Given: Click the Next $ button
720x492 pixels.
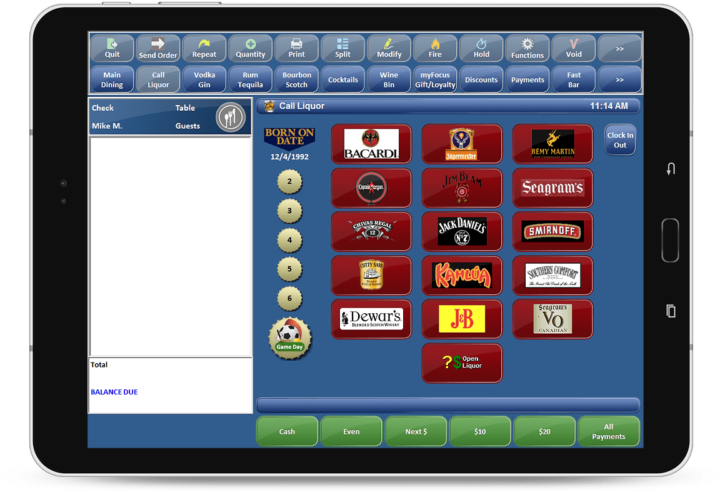Looking at the screenshot, I should (x=416, y=431).
